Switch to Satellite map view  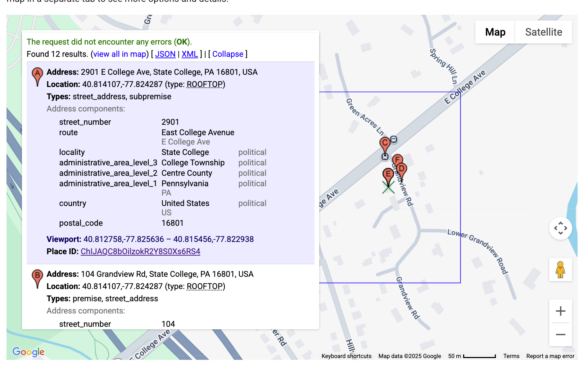click(543, 32)
